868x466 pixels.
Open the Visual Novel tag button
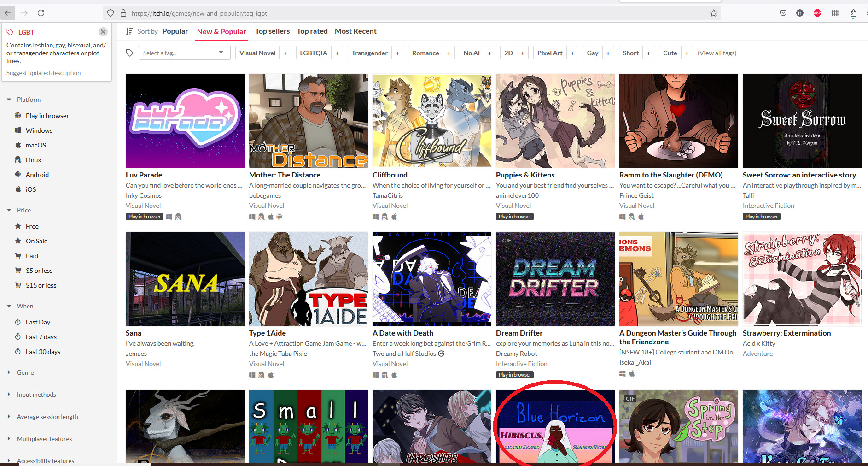257,53
